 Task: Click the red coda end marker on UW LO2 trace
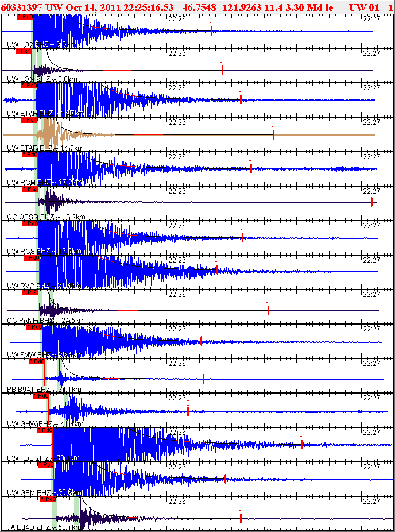pos(211,31)
